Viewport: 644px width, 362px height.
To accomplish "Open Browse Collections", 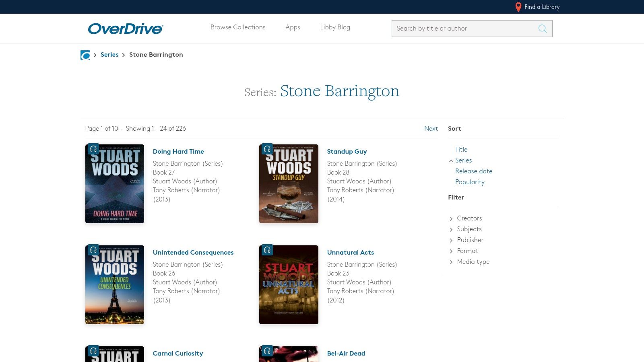I will click(x=238, y=27).
